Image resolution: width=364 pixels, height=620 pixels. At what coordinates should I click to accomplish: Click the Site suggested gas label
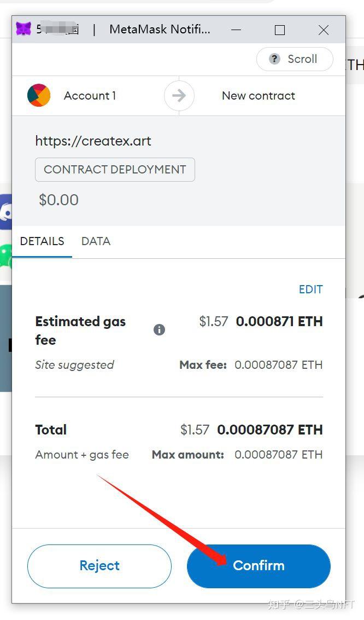[x=75, y=364]
